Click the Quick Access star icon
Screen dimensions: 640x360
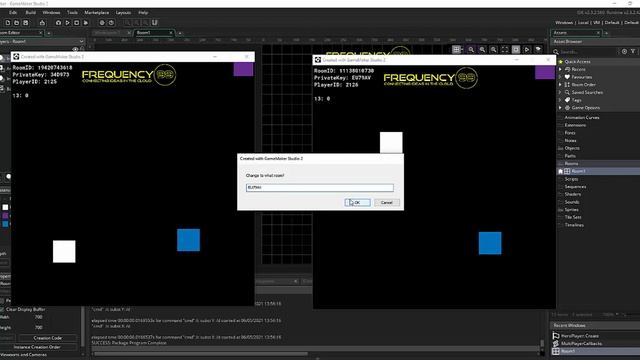pos(560,62)
